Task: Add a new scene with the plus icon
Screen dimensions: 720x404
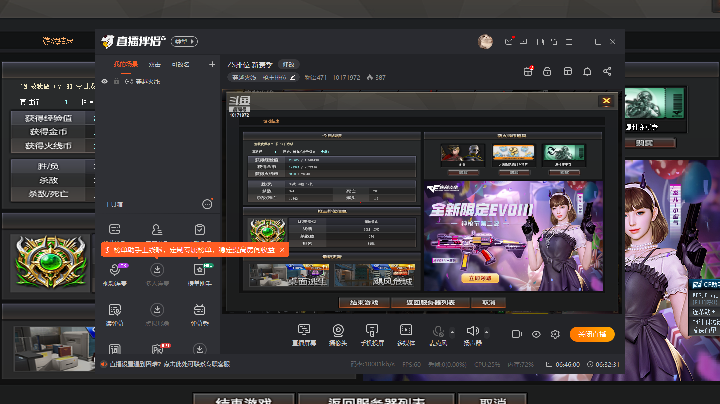Action: pos(212,64)
